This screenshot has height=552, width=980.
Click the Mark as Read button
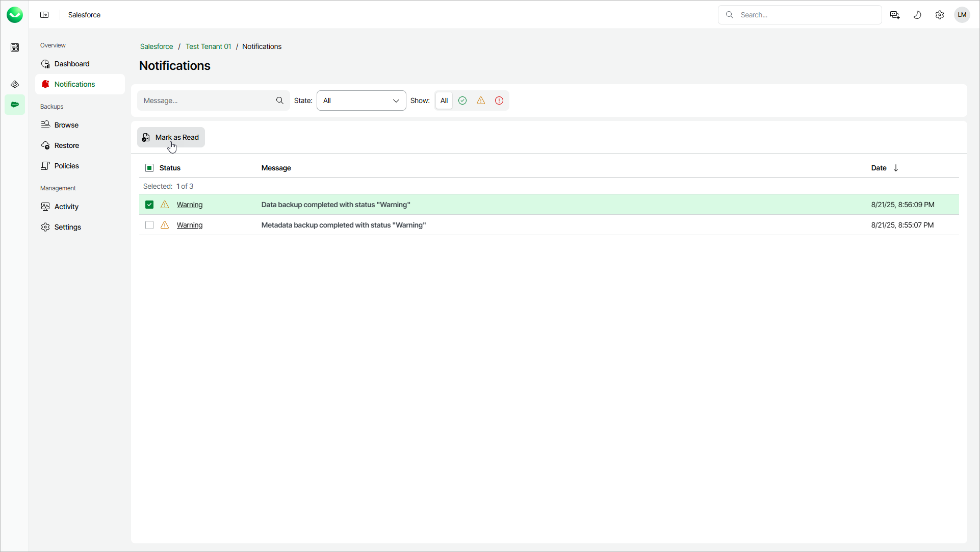click(171, 137)
